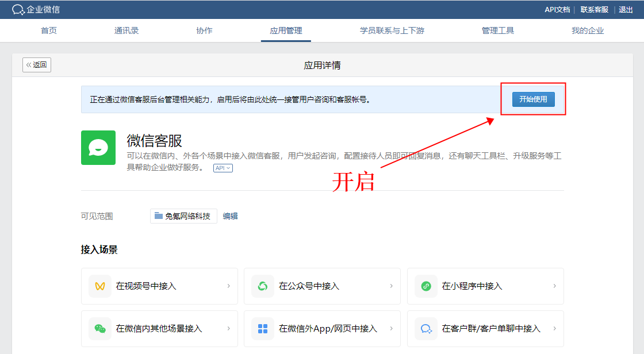Click the 微信客服 title text
This screenshot has width=644, height=354.
tap(155, 141)
